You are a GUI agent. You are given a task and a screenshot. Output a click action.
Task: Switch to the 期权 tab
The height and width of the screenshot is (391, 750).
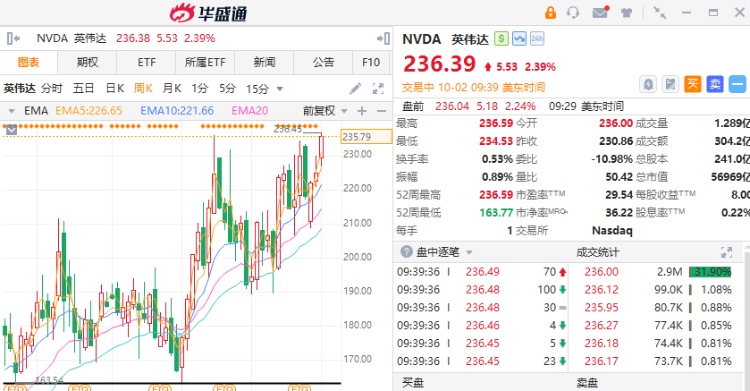pyautogui.click(x=88, y=62)
